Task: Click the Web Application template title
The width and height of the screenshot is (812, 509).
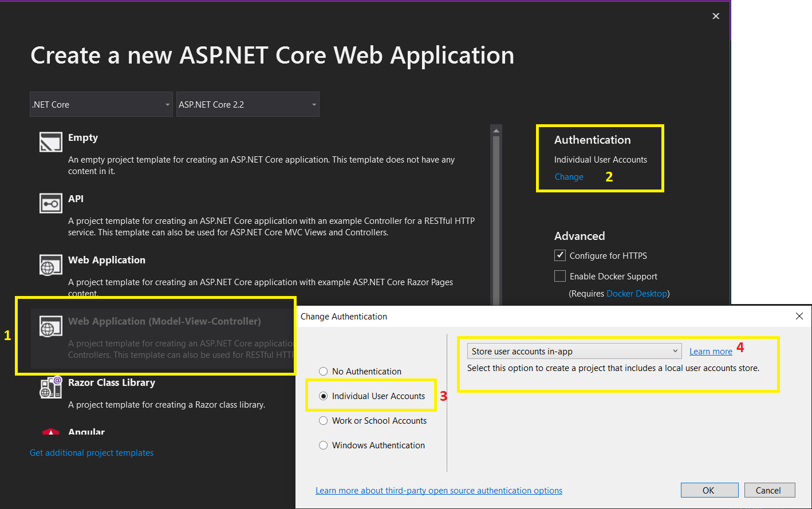Action: (107, 260)
